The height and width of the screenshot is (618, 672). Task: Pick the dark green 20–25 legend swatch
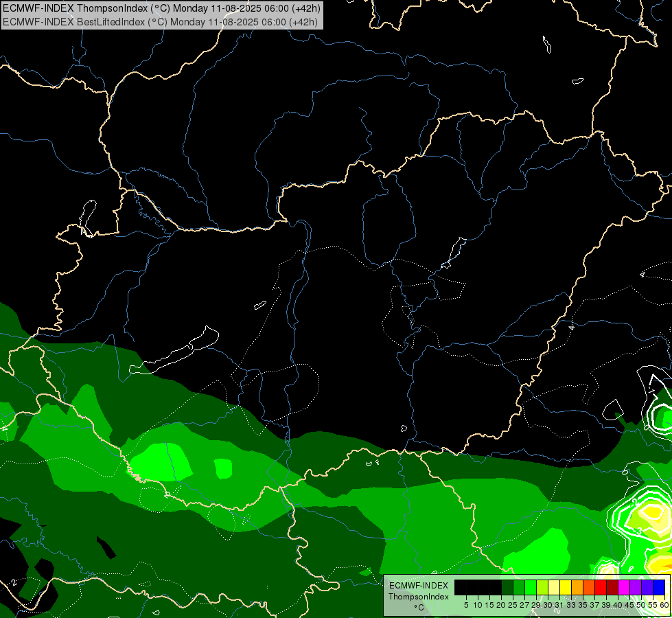point(507,587)
